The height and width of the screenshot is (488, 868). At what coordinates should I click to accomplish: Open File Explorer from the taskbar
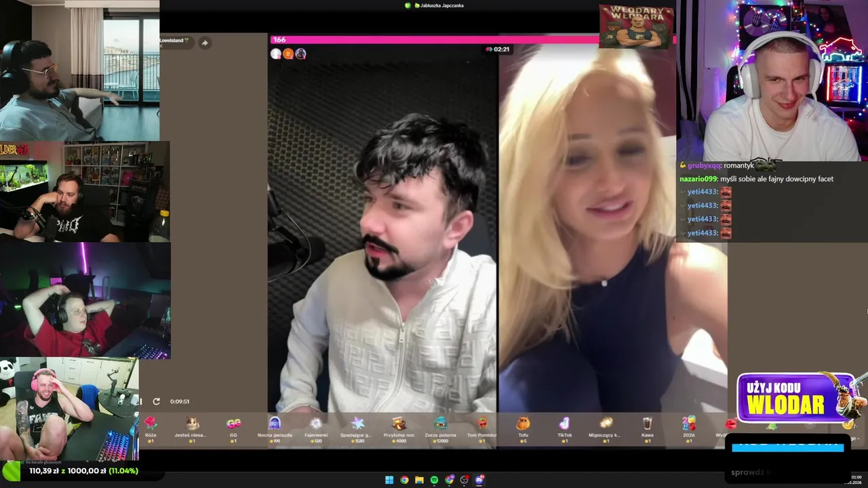(x=419, y=480)
